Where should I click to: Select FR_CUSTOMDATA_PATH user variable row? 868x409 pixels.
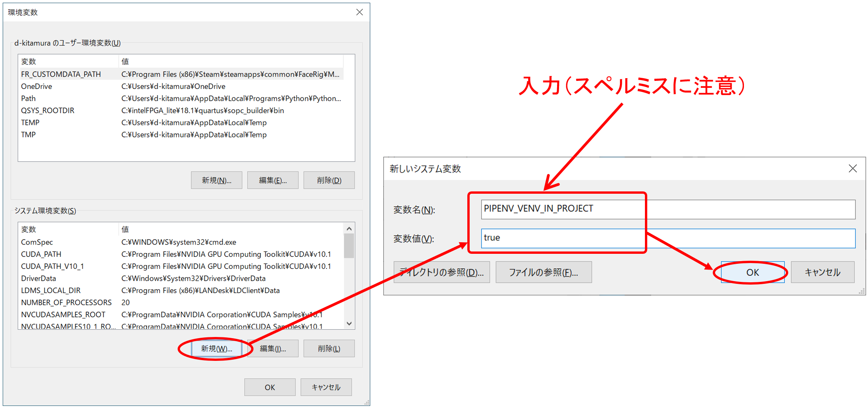(x=181, y=74)
